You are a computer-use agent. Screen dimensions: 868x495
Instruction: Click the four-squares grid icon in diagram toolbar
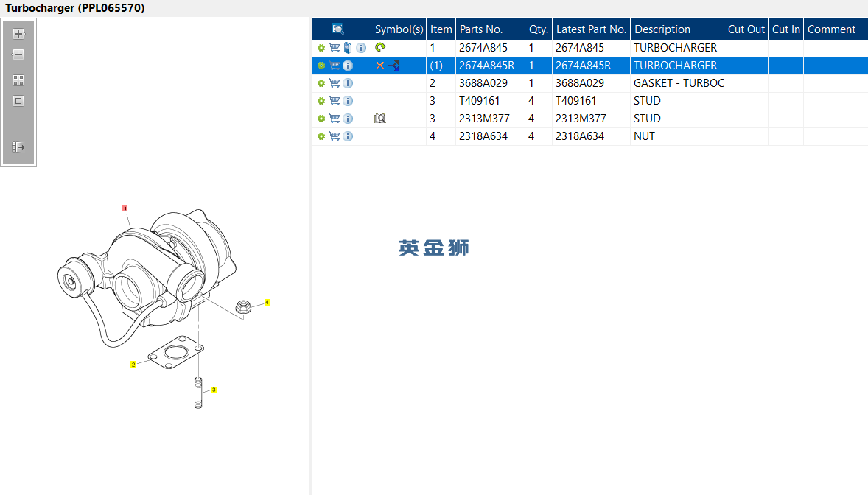tap(18, 80)
